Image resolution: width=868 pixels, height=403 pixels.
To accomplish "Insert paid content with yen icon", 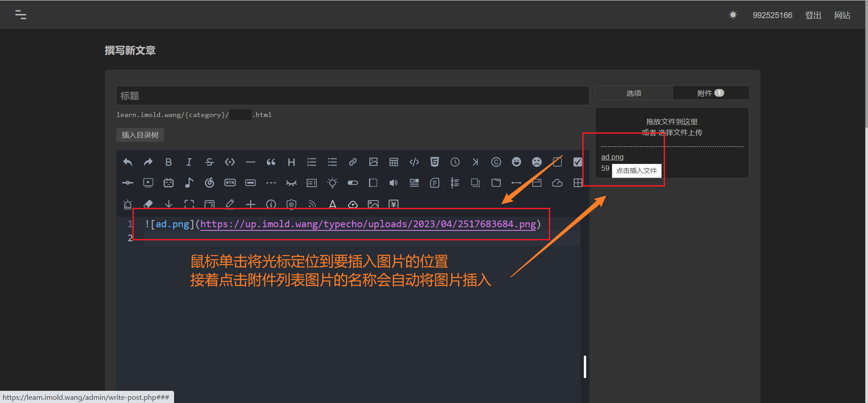I will click(394, 204).
